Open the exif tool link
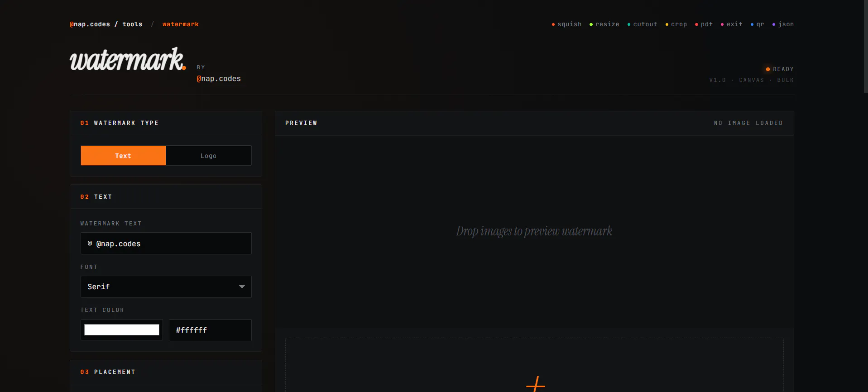 click(x=732, y=24)
